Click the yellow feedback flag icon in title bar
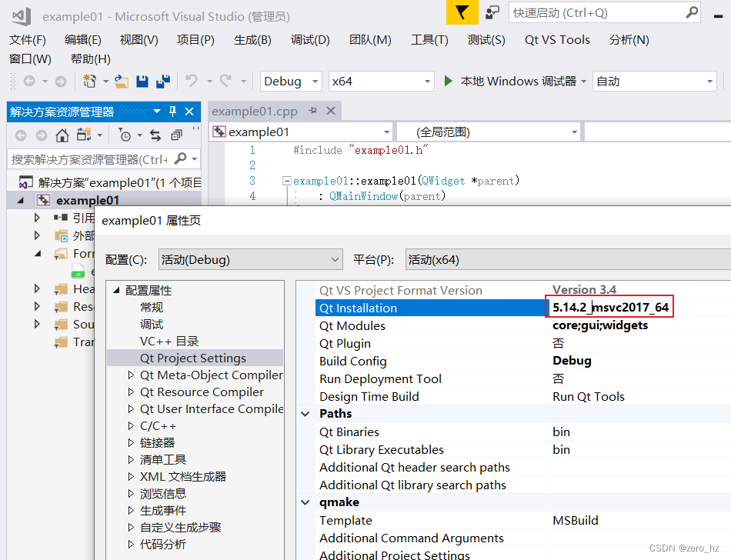This screenshot has height=560, width=731. (462, 13)
